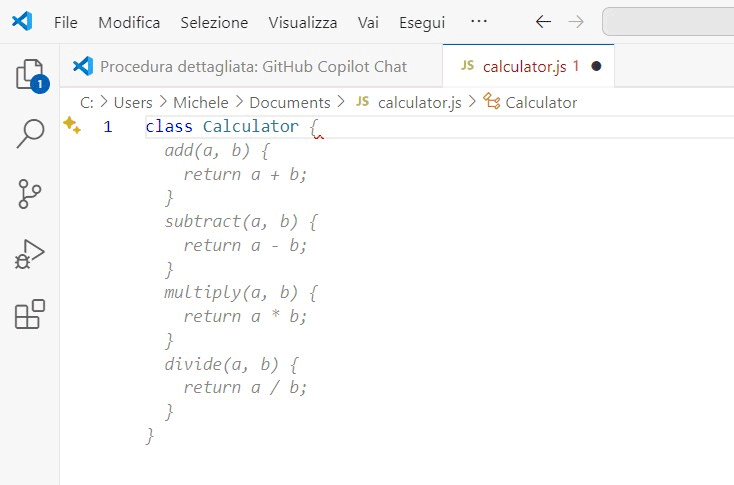The height and width of the screenshot is (485, 734).
Task: Click the Calculator symbol breadcrumb
Action: coord(541,103)
